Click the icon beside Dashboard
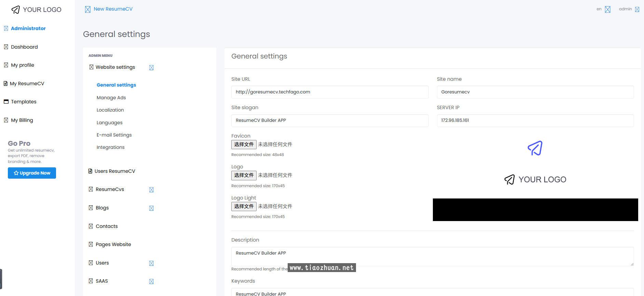The height and width of the screenshot is (296, 644). point(6,47)
